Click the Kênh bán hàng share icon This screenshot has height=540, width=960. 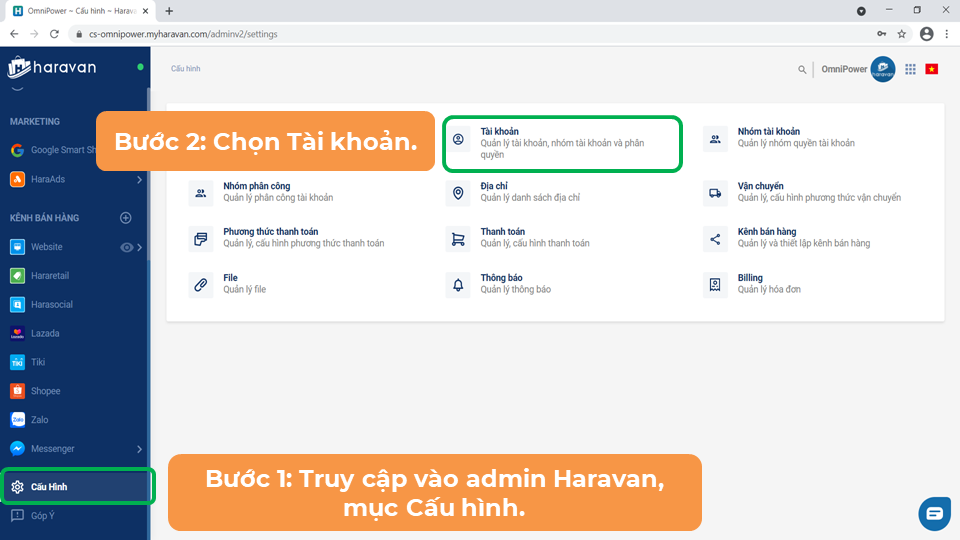pos(715,239)
